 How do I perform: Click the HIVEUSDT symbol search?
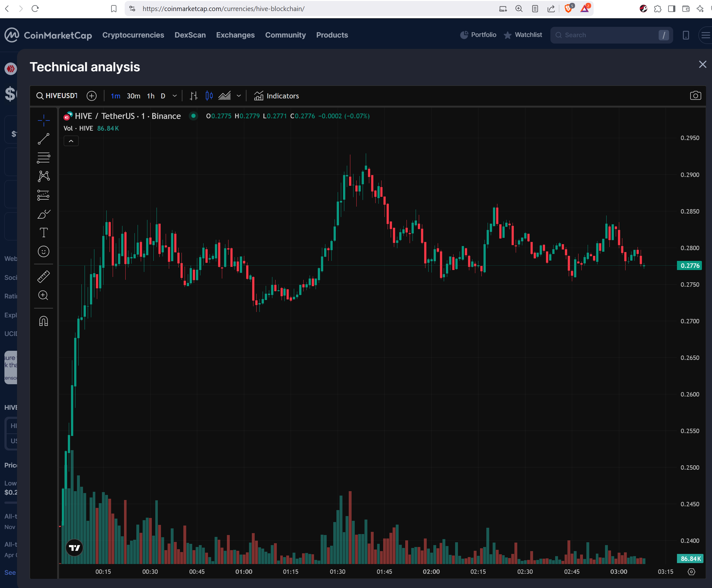(57, 96)
